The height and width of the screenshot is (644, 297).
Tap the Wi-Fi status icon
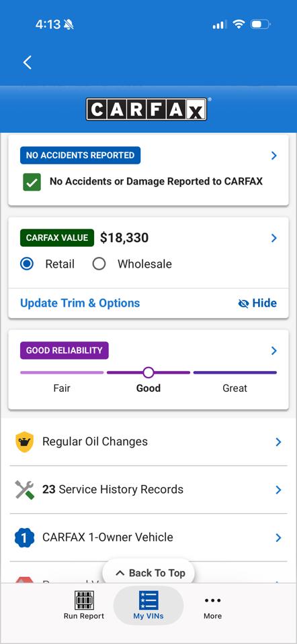[x=239, y=24]
